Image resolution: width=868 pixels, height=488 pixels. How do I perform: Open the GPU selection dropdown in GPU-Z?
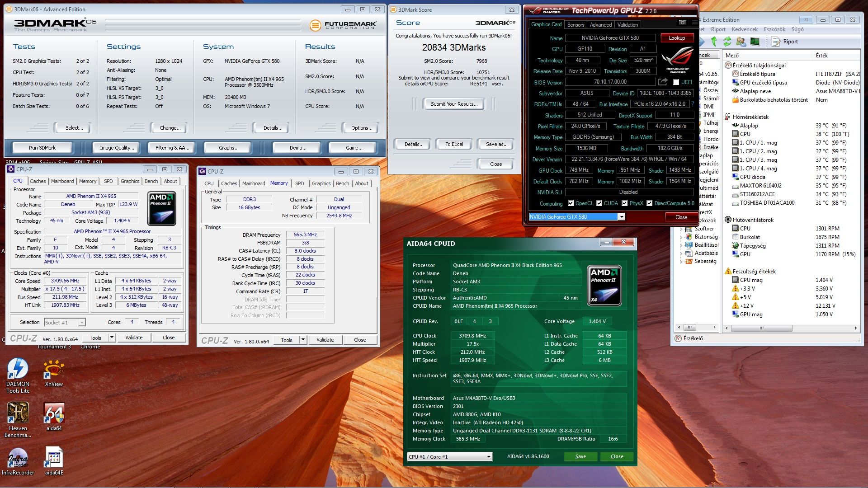[622, 217]
